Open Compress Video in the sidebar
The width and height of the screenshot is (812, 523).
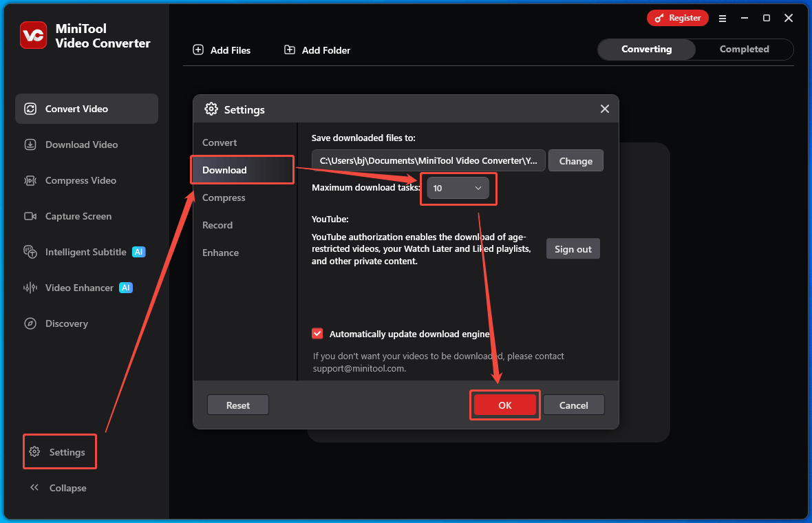[87, 180]
